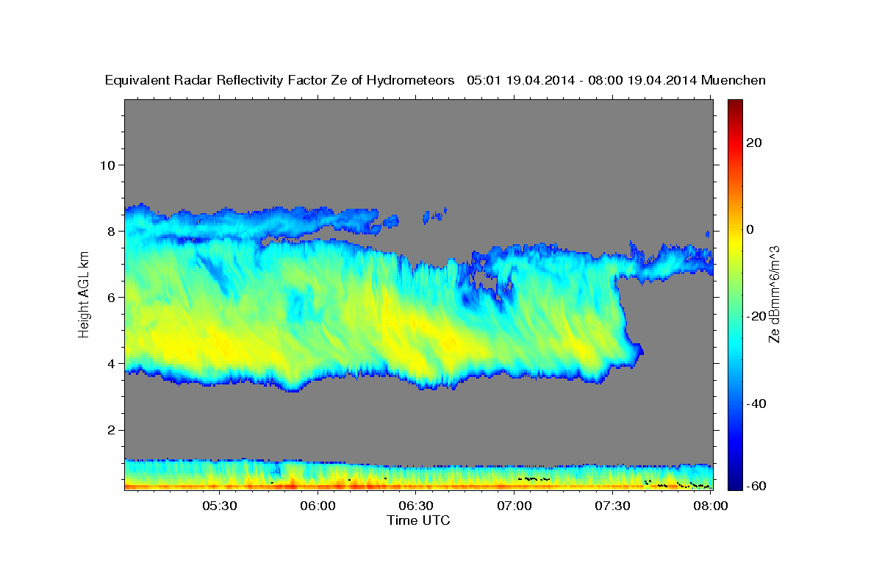Click the 08:00 time tick label
Image resolution: width=882 pixels, height=588 pixels.
click(x=711, y=506)
